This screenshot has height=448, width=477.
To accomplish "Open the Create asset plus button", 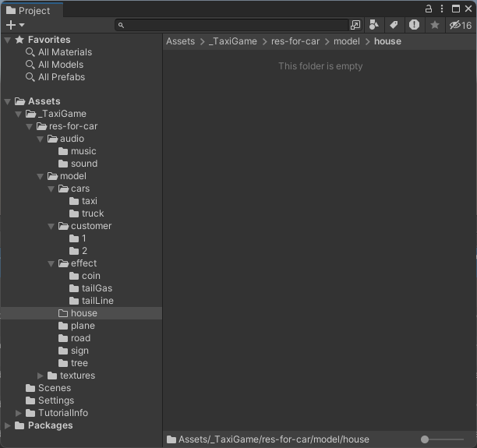I will coord(11,25).
